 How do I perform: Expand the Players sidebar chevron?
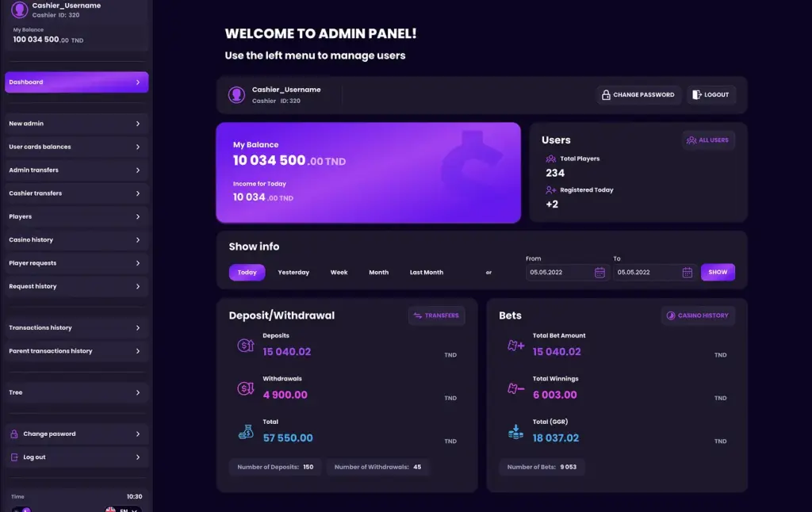click(138, 217)
